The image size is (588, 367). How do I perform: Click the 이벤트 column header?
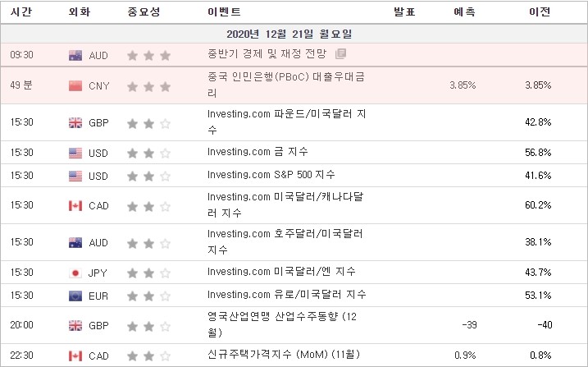[x=224, y=12]
